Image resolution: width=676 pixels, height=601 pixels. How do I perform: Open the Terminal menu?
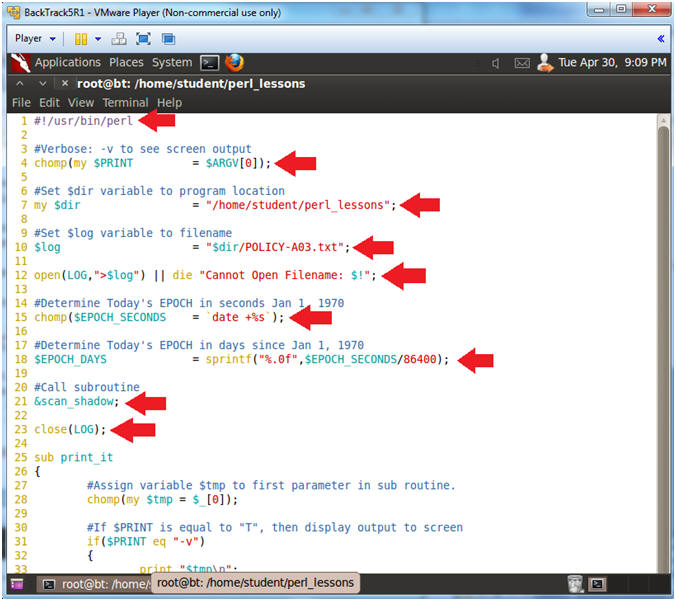125,103
